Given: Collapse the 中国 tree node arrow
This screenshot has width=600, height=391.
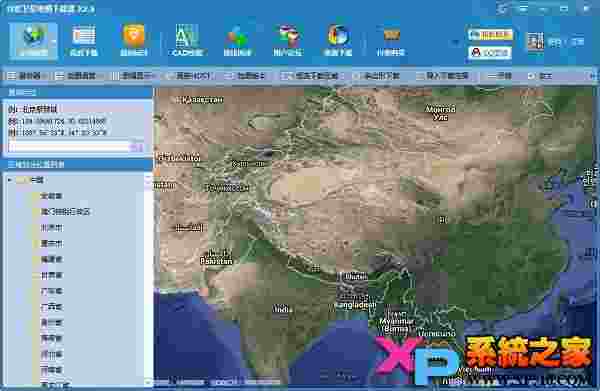Looking at the screenshot, I should click(x=10, y=180).
